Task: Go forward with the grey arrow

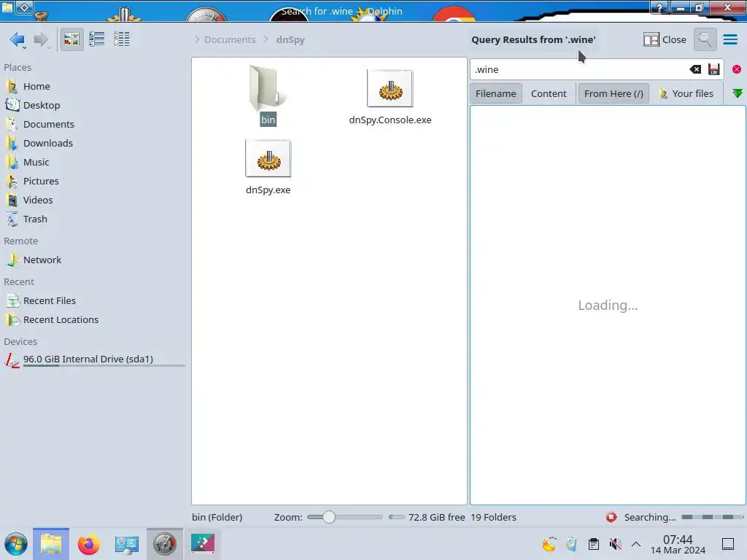Action: coord(42,39)
